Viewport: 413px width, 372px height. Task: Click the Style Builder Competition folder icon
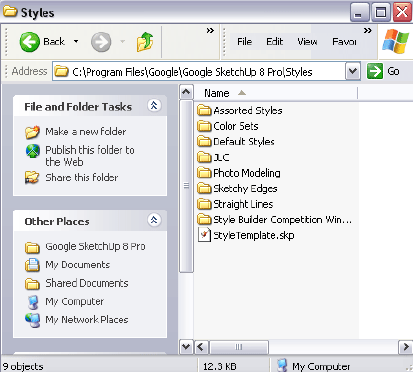204,219
